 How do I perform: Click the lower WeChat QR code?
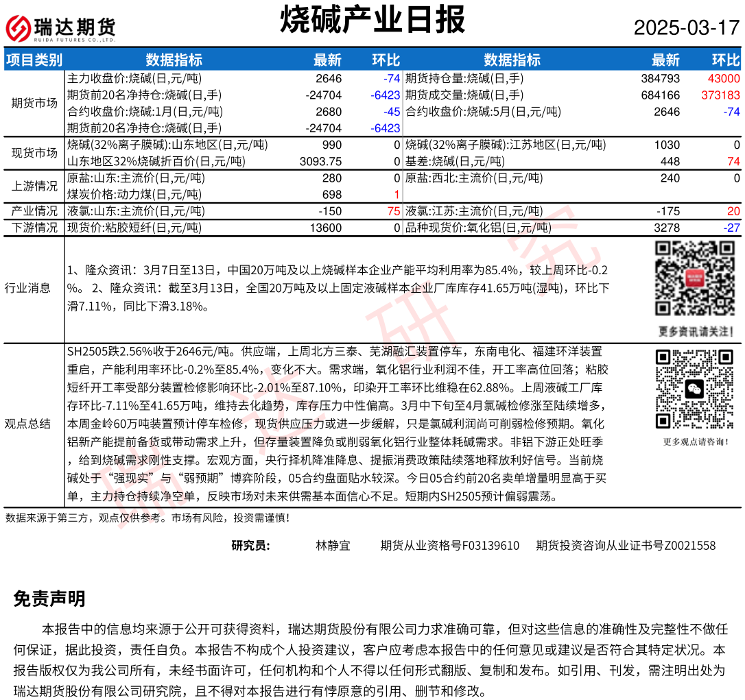point(695,389)
